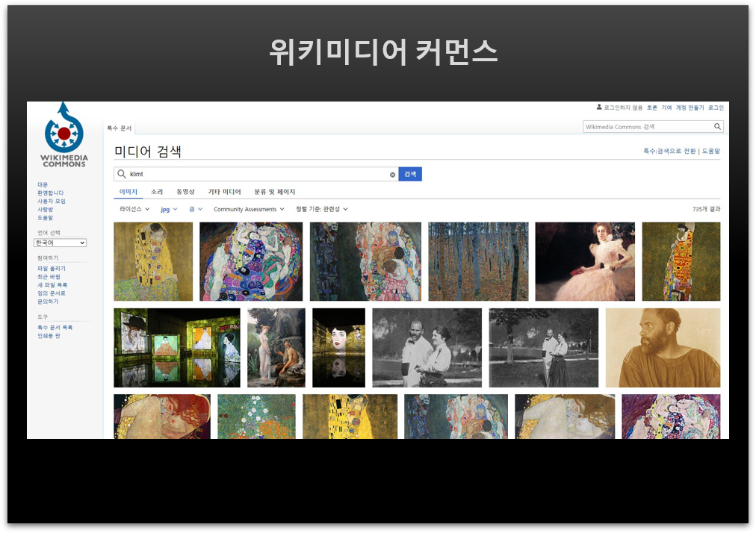The width and height of the screenshot is (756, 533).
Task: Open the birch forest painting thumbnail
Action: tap(478, 262)
